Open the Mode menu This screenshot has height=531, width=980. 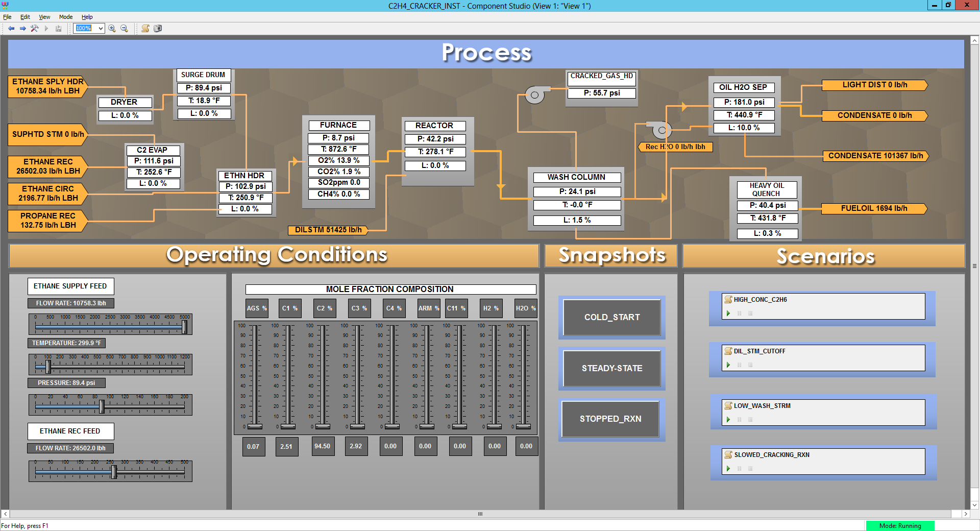point(65,17)
